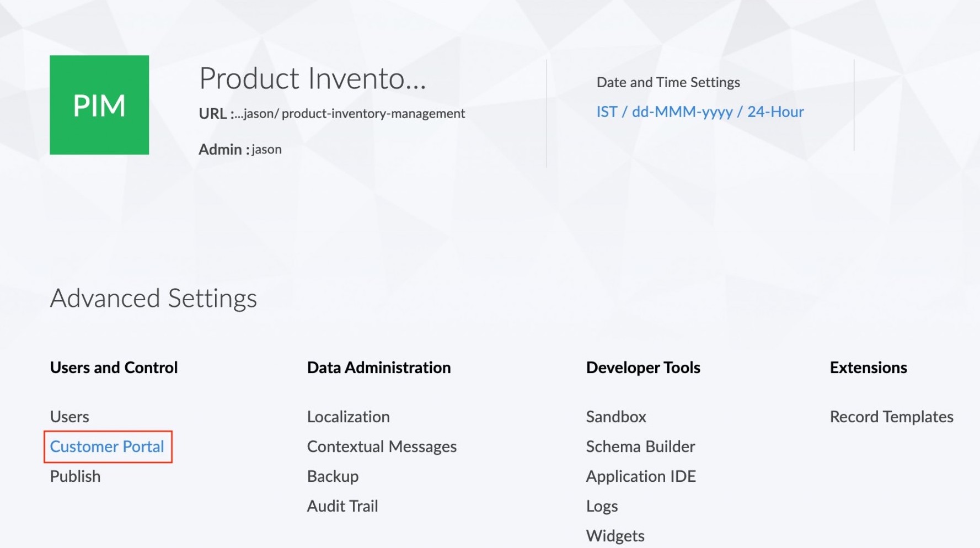Click the Developer Tools heading
The height and width of the screenshot is (548, 980).
tap(643, 368)
